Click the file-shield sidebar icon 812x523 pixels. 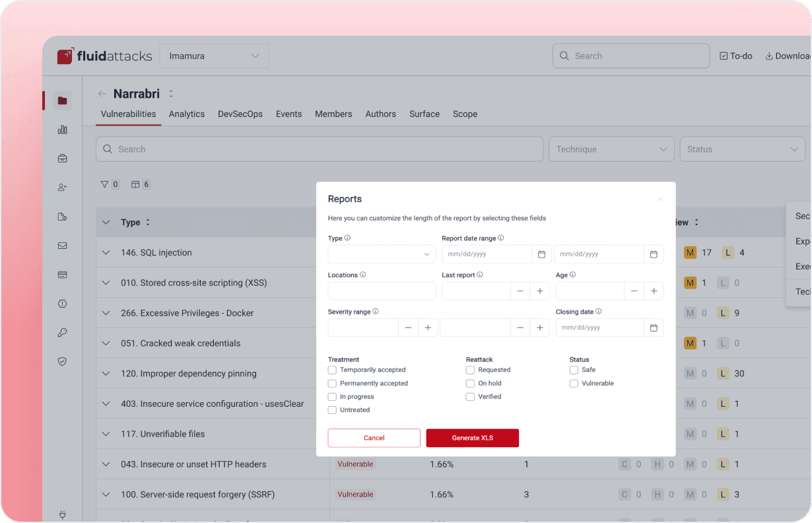62,217
